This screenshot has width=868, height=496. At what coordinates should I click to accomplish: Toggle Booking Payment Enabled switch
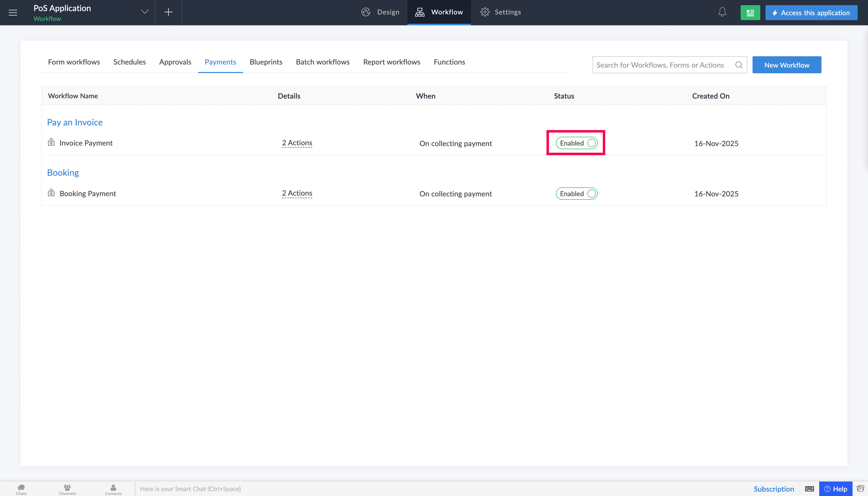(577, 194)
